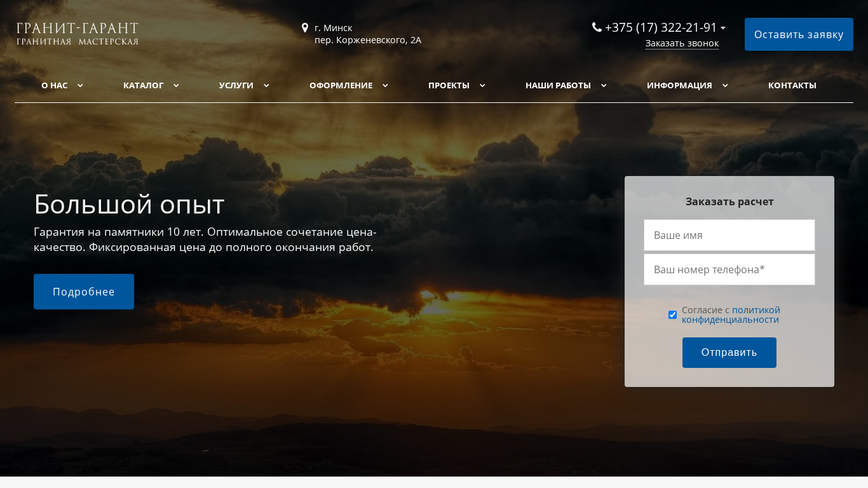This screenshot has height=488, width=868.
Task: Open the политикой конфиденциальности link
Action: coord(731,315)
